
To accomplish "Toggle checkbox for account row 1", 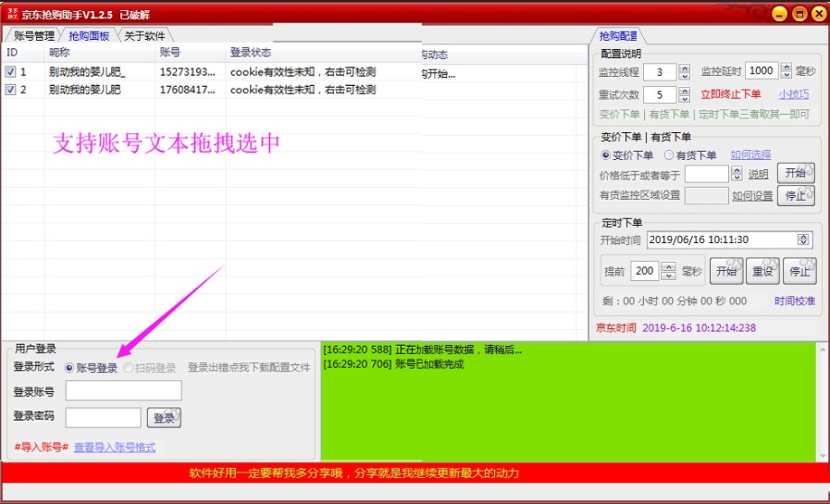I will tap(10, 71).
